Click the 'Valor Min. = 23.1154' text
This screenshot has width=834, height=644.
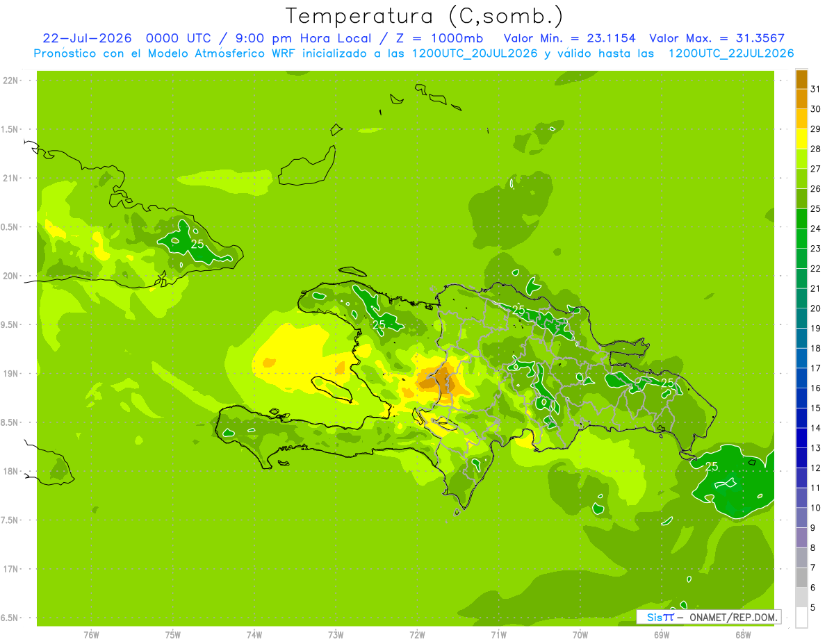(x=569, y=38)
